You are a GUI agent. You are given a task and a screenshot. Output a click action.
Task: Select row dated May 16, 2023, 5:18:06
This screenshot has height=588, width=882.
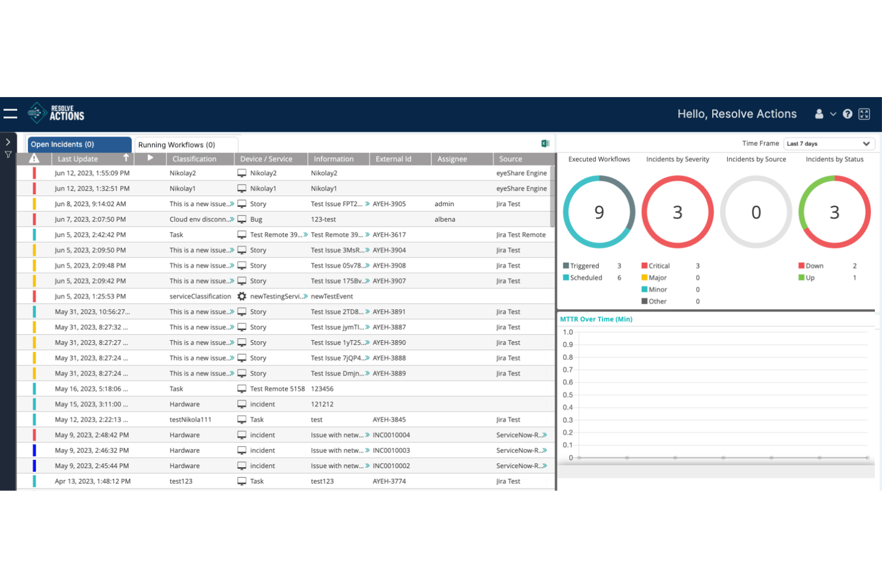(286, 388)
